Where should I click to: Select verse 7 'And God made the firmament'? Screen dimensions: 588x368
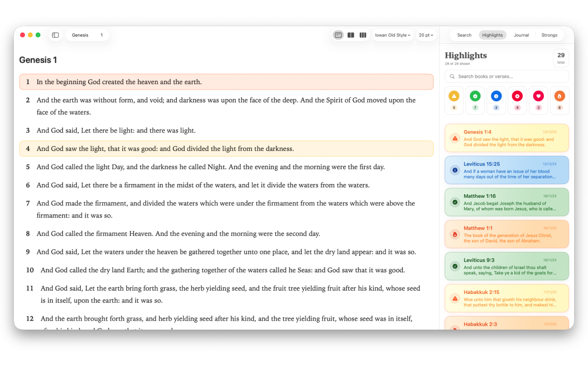(x=226, y=209)
